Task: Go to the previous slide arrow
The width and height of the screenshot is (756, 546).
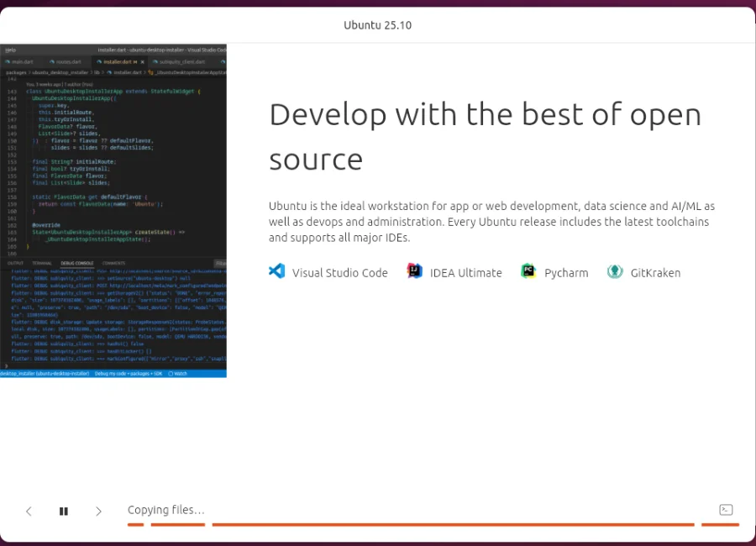Action: pyautogui.click(x=29, y=511)
